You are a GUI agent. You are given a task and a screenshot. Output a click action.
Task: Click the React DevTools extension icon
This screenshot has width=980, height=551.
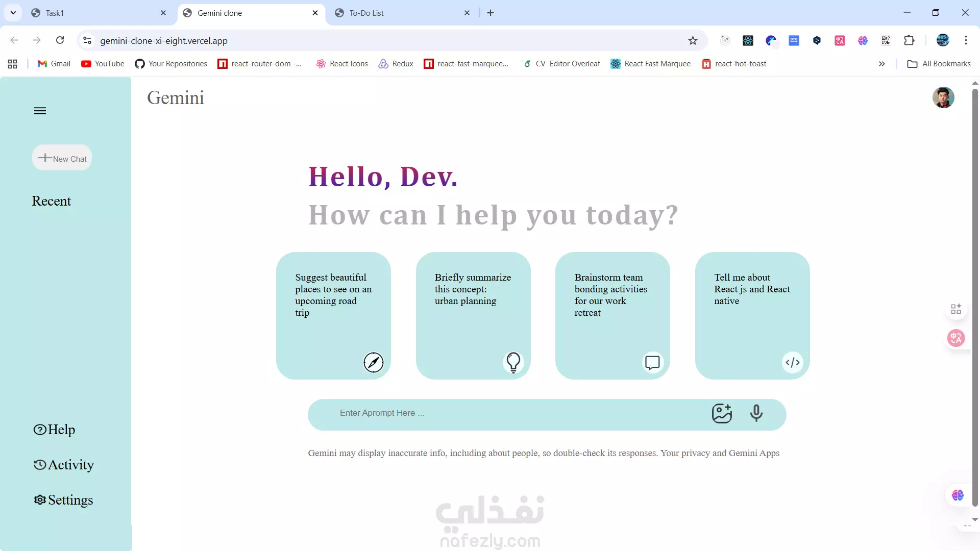coord(748,40)
